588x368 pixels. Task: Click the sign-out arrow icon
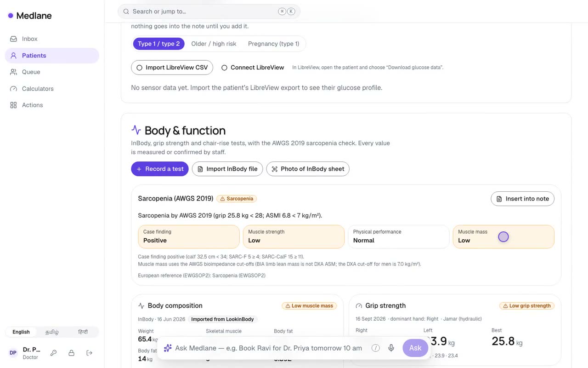(x=90, y=353)
